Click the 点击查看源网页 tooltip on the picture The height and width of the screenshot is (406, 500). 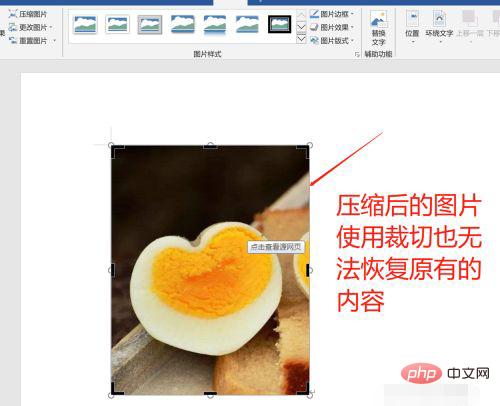(x=276, y=247)
